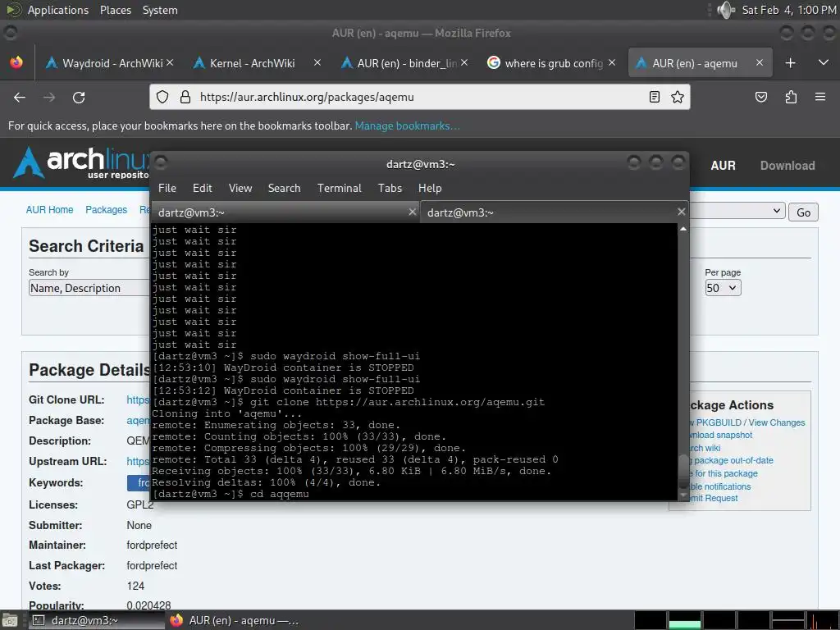Close the first terminal tab
Image resolution: width=840 pixels, height=630 pixels.
point(413,212)
